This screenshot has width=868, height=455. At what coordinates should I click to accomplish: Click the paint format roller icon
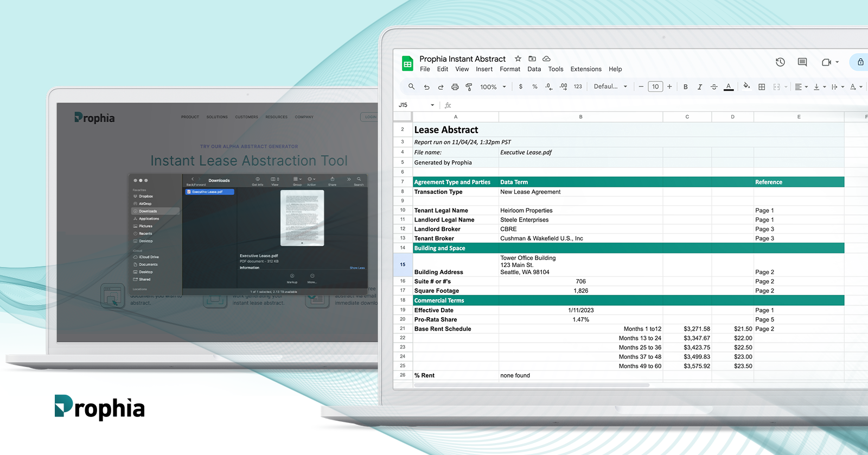click(469, 87)
